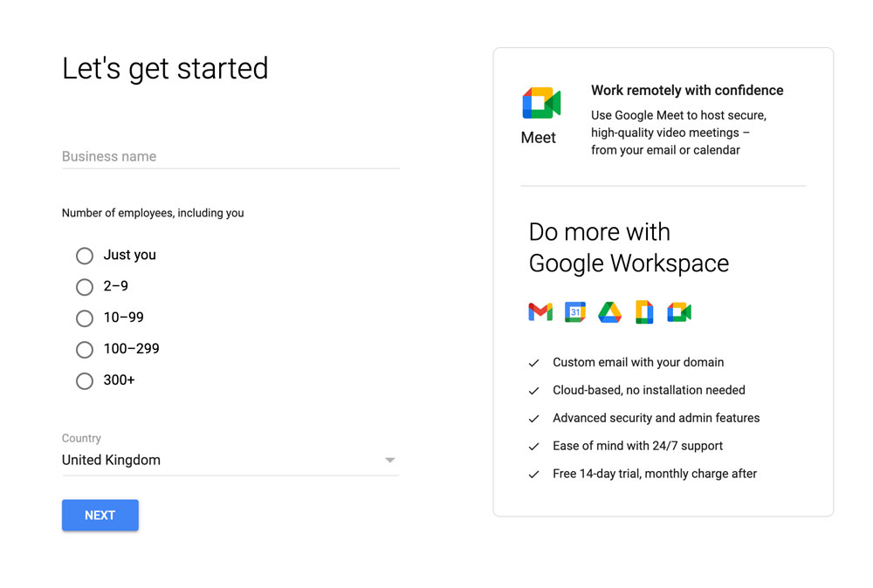The height and width of the screenshot is (588, 873).
Task: Select the Just you radio button
Action: point(85,256)
